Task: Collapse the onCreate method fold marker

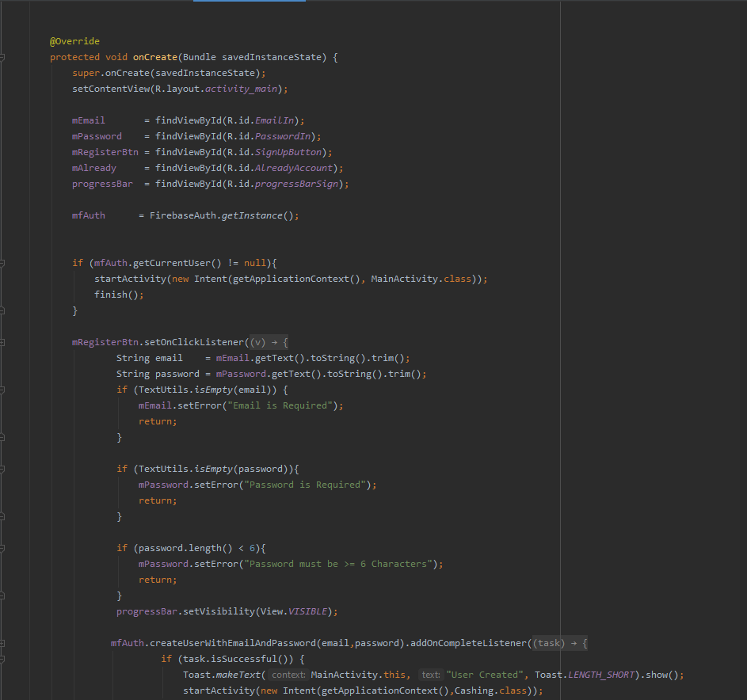Action: tap(2, 57)
